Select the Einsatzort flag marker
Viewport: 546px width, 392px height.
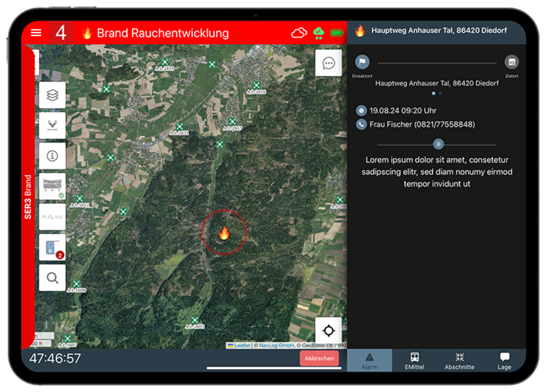tap(362, 62)
